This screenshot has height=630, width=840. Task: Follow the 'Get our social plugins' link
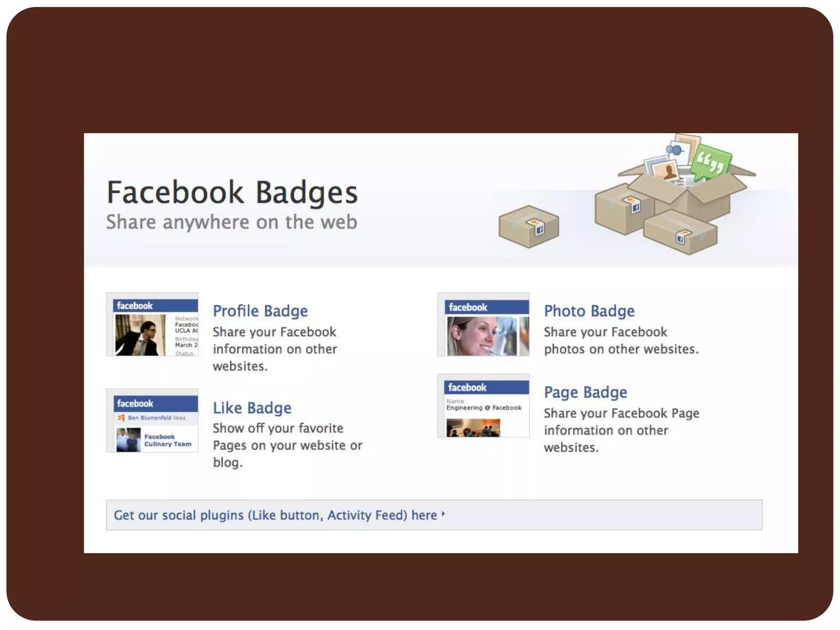coord(275,515)
